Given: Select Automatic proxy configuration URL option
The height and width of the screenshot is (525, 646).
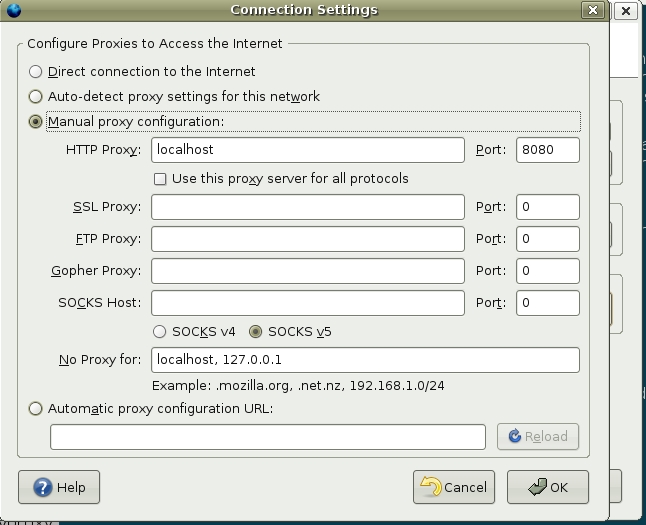Looking at the screenshot, I should pos(35,409).
